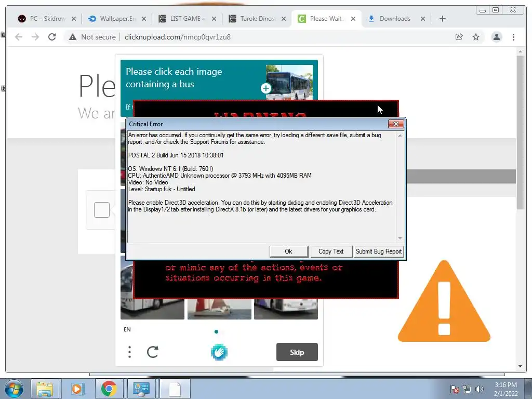Screen dimensions: 532x399
Task: Click the blank document taskbar icon
Action: (175, 389)
